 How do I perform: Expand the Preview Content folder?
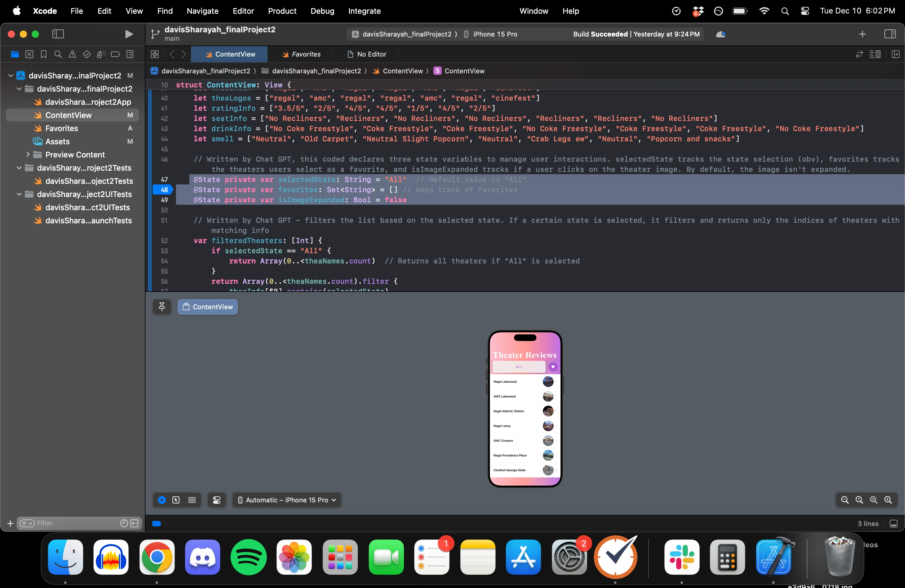(28, 154)
